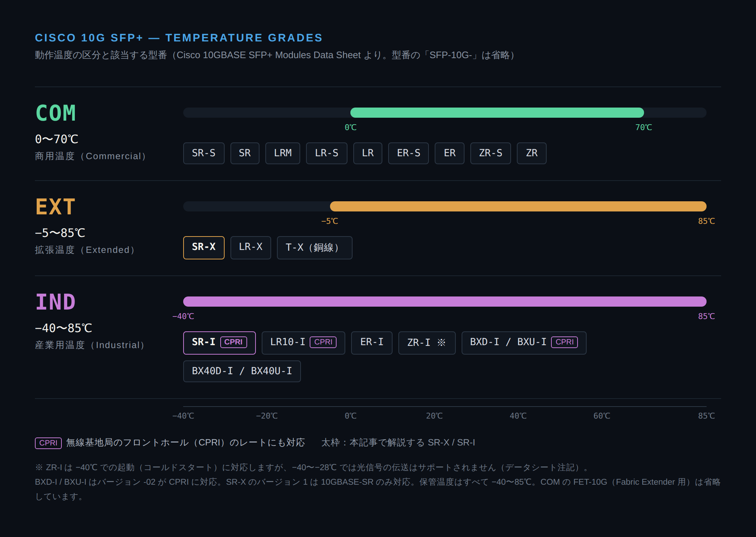The height and width of the screenshot is (537, 756).
Task: Select the SR-I chip with CPRI badge
Action: [x=219, y=343]
